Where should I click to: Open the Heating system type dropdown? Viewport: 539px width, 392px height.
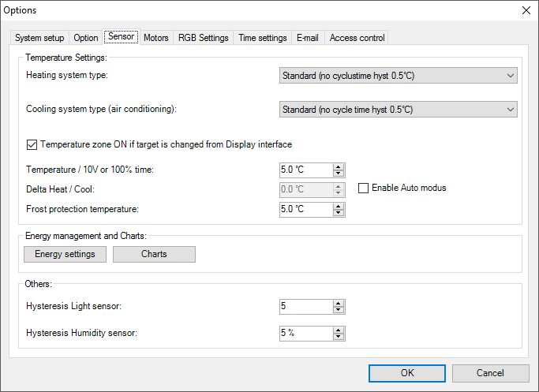pyautogui.click(x=399, y=76)
